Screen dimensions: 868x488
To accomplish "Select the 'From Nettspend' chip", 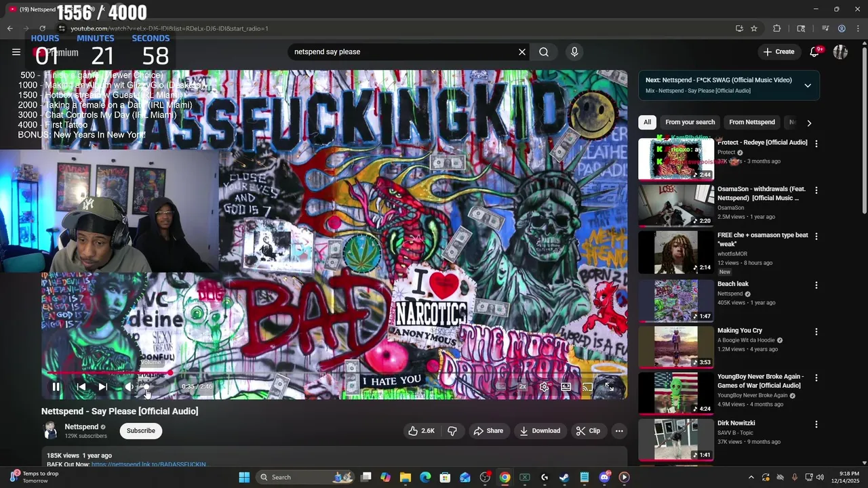I will coord(752,123).
